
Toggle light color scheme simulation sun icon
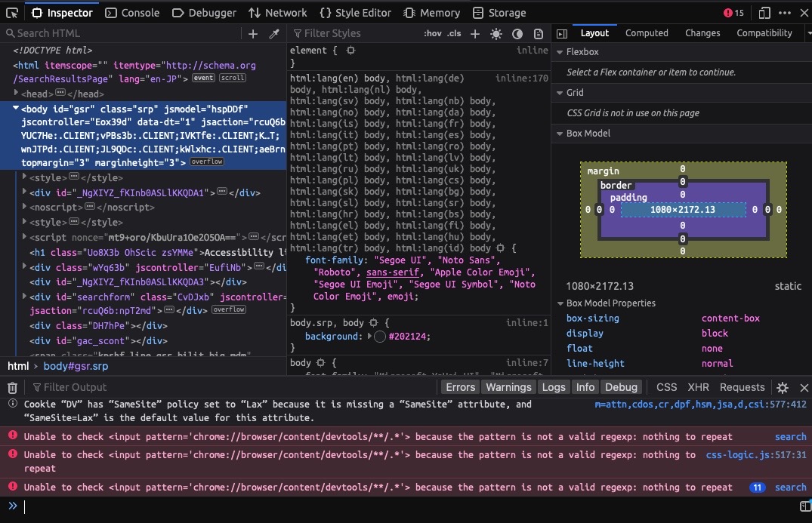point(496,34)
